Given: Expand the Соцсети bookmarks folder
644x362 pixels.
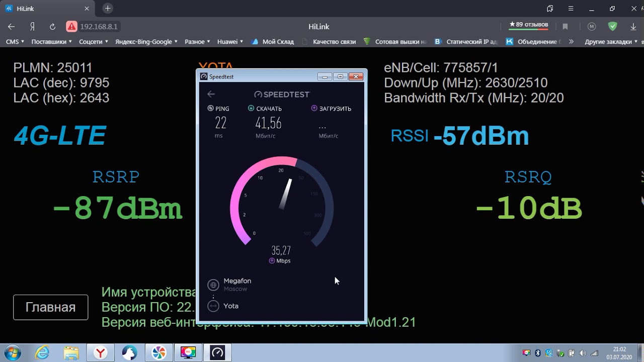Looking at the screenshot, I should point(94,42).
